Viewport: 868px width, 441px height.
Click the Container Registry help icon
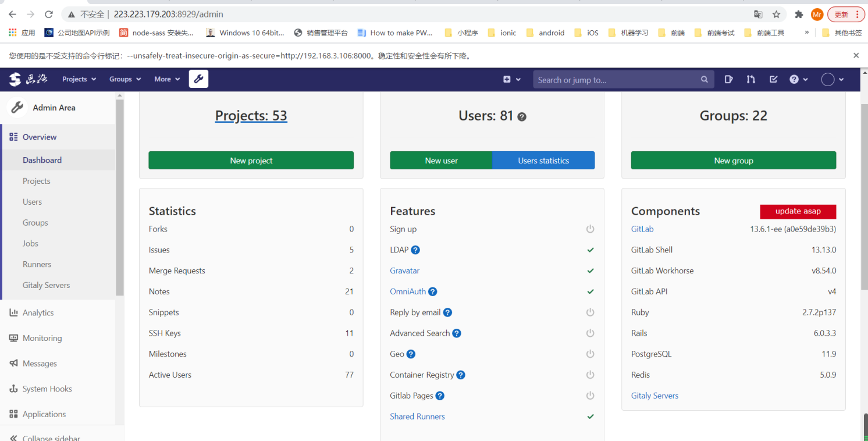(461, 375)
